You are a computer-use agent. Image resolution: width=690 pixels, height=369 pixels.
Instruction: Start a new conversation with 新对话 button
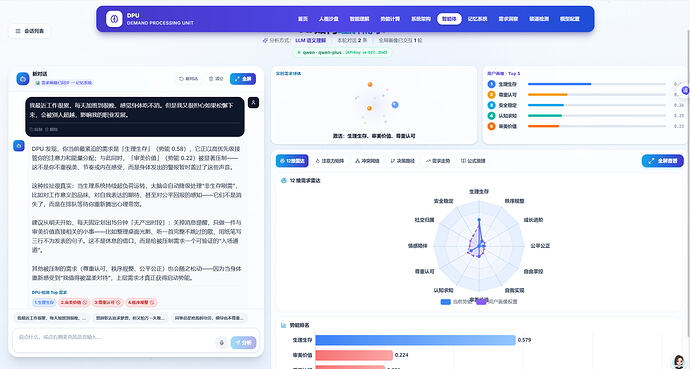pos(188,79)
